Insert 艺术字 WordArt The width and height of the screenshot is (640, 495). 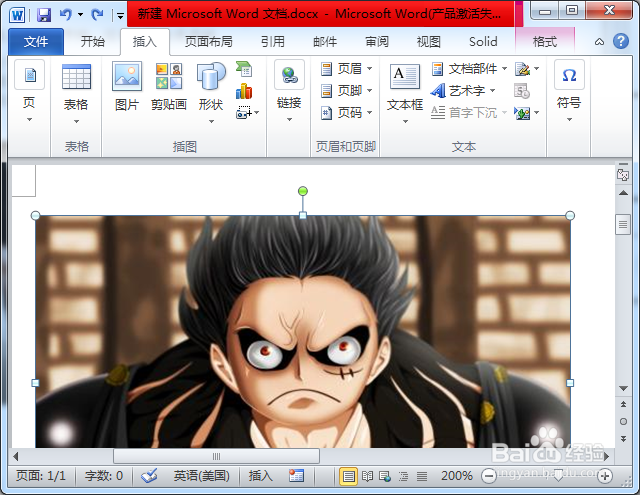pos(463,90)
